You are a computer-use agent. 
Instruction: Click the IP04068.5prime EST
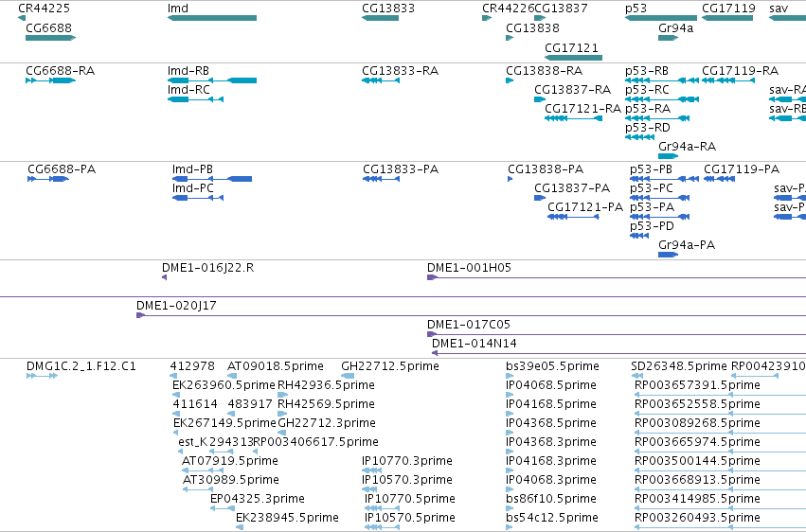510,395
